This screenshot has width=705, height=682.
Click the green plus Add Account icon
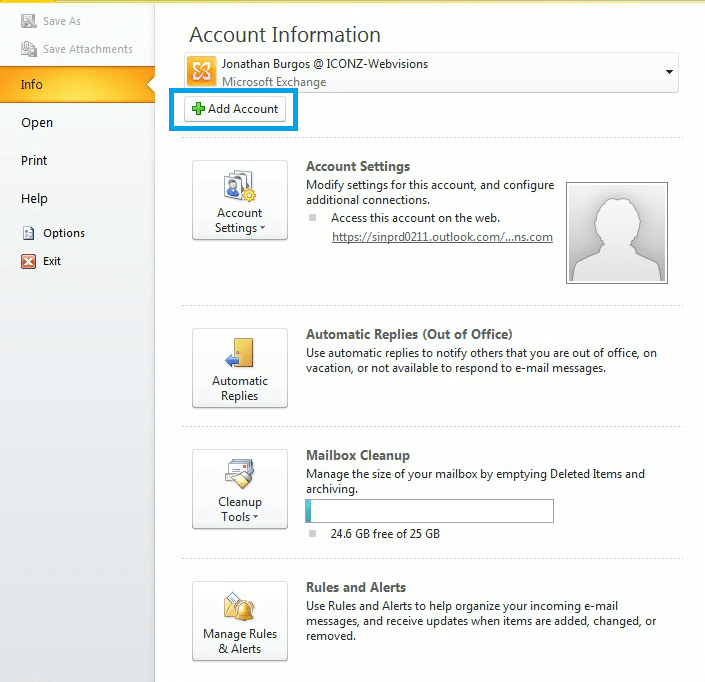(198, 109)
